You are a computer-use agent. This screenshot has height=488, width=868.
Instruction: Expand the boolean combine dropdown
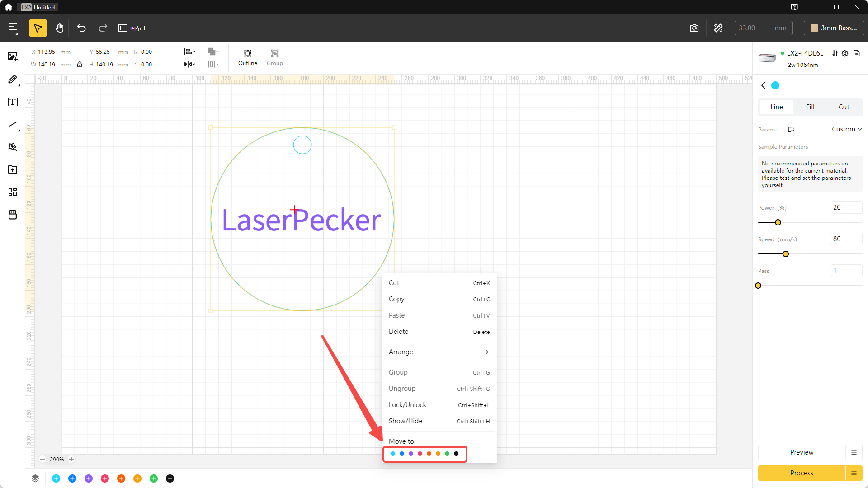(x=213, y=52)
